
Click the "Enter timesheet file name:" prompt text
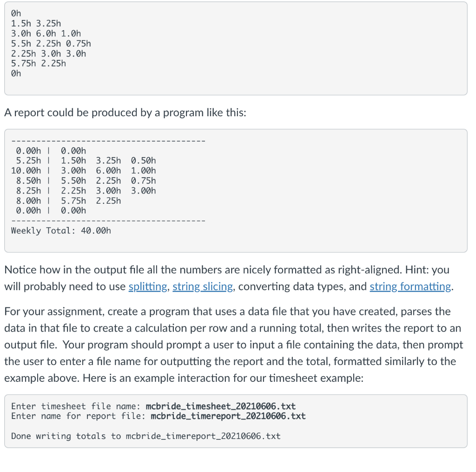coord(76,406)
